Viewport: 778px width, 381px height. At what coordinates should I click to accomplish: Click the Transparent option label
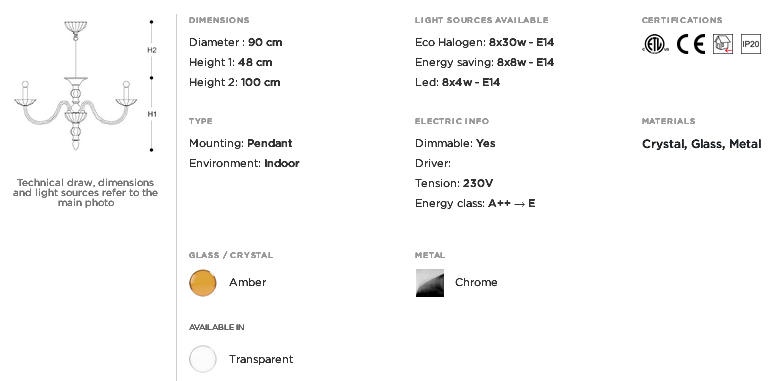[261, 359]
